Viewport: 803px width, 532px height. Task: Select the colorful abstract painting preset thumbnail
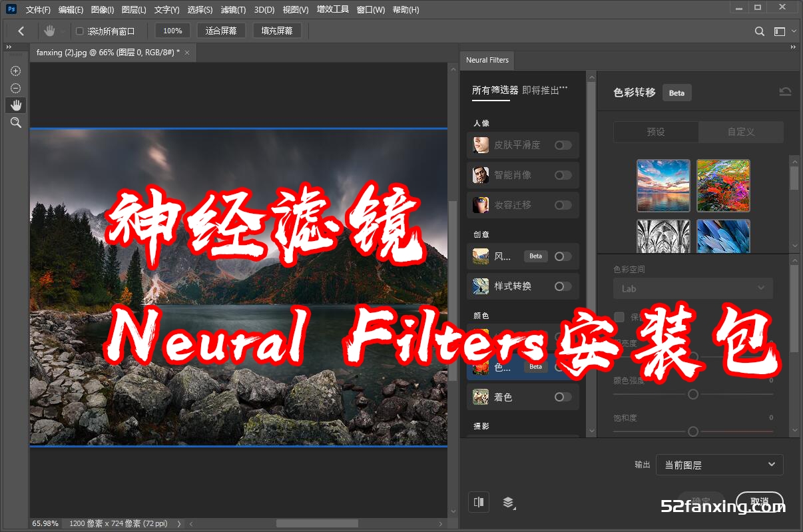pos(723,186)
